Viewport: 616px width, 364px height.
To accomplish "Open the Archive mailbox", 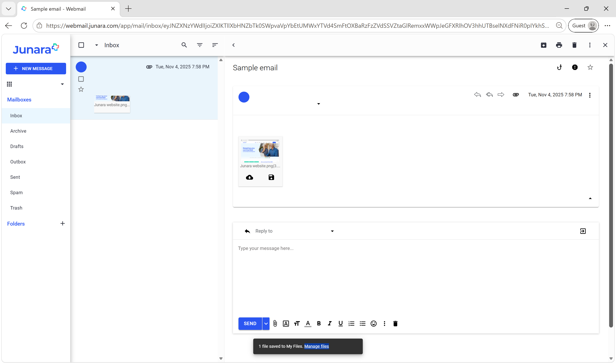I will [36, 131].
